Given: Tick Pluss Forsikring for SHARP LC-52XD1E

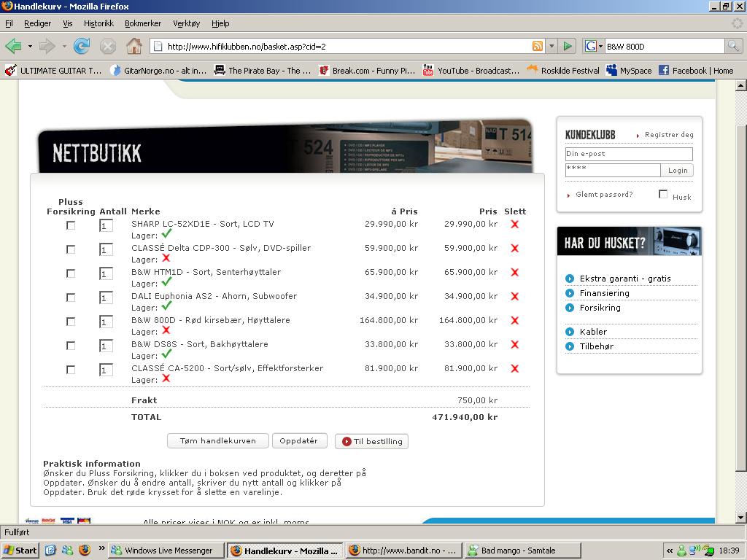Looking at the screenshot, I should [x=71, y=225].
